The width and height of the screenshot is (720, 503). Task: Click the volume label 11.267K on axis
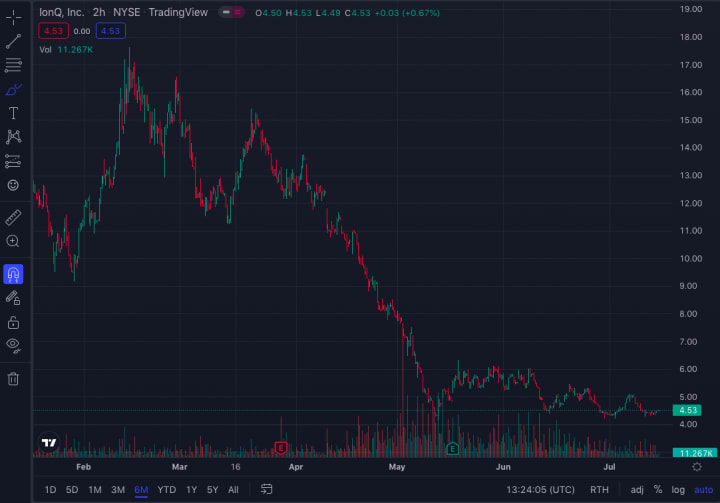(x=695, y=453)
